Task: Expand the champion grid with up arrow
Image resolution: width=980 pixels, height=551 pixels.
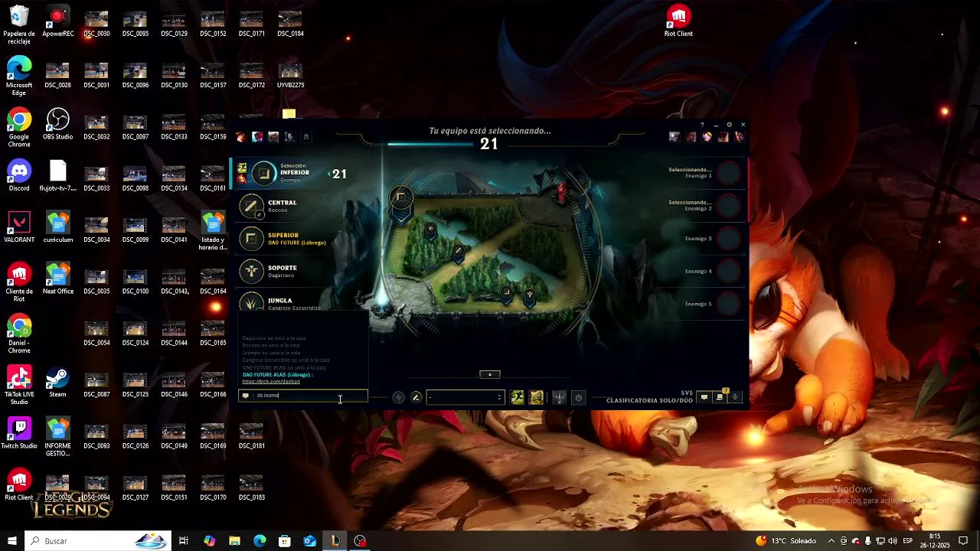Action: (490, 374)
